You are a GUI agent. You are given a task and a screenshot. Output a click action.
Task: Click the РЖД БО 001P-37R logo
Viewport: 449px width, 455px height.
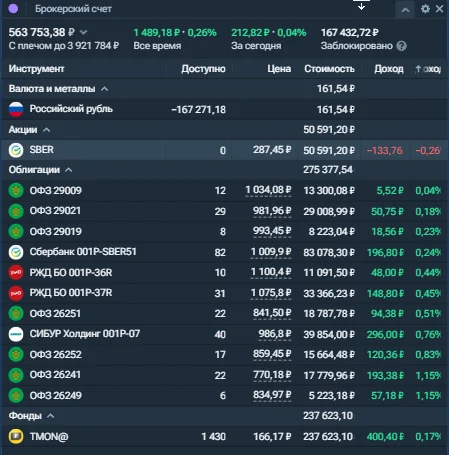(x=16, y=293)
